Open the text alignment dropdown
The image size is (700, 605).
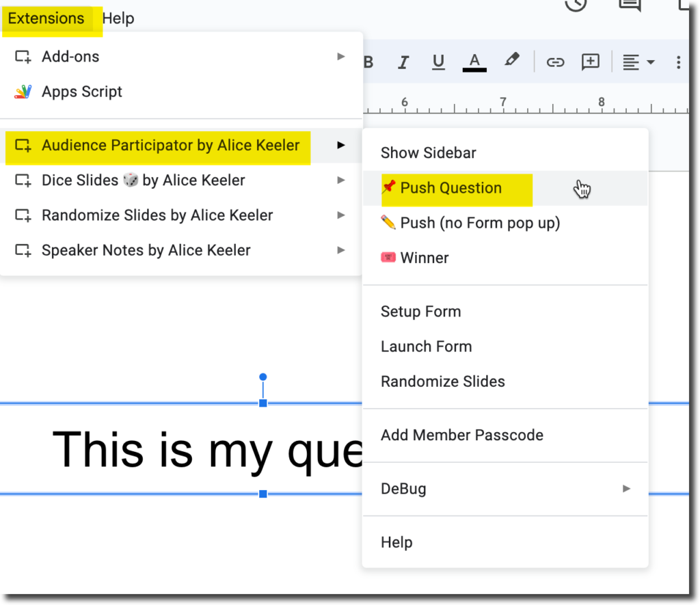(x=638, y=62)
